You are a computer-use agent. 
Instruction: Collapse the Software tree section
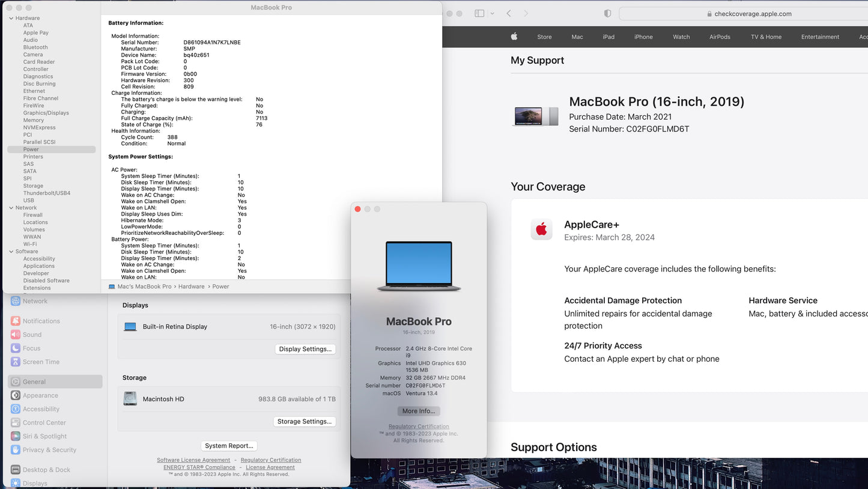pos(10,251)
